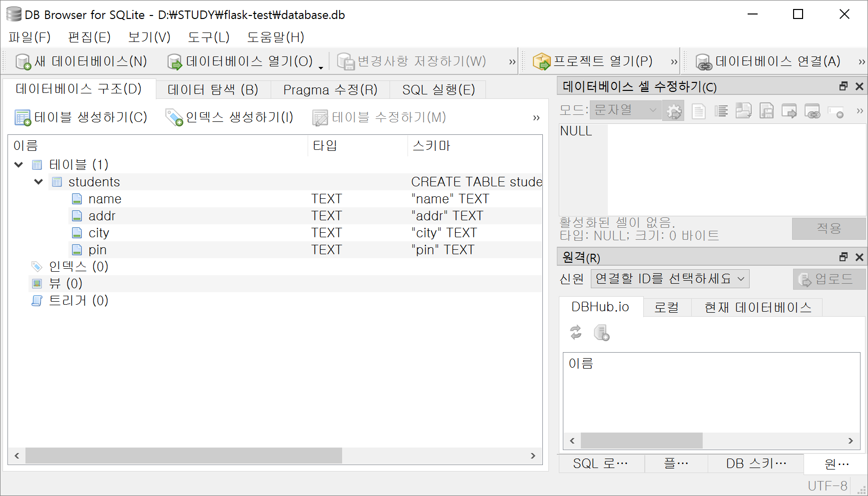Click the Create Index (인덱스 생성하기) icon
The height and width of the screenshot is (496, 868).
pos(174,117)
